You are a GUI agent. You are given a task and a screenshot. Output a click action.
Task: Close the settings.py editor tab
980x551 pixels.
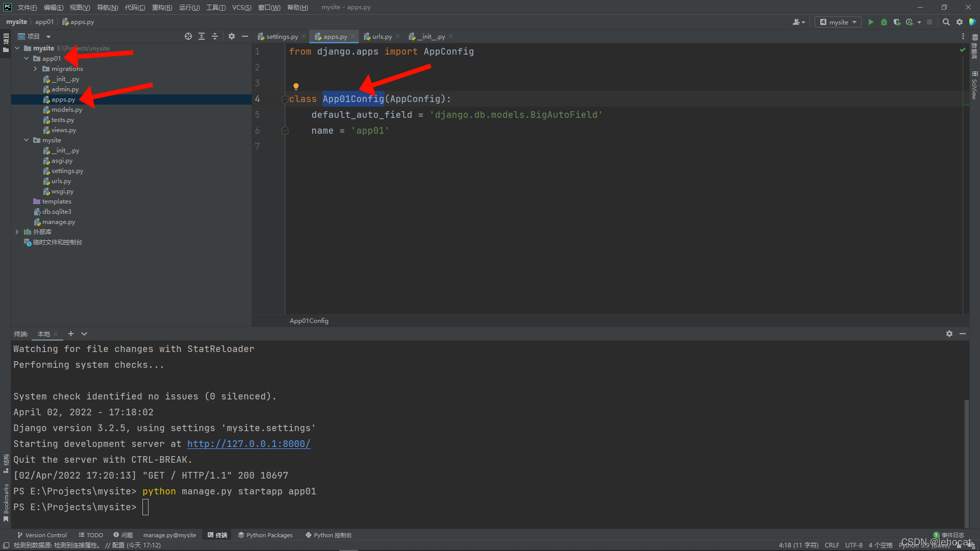point(304,37)
